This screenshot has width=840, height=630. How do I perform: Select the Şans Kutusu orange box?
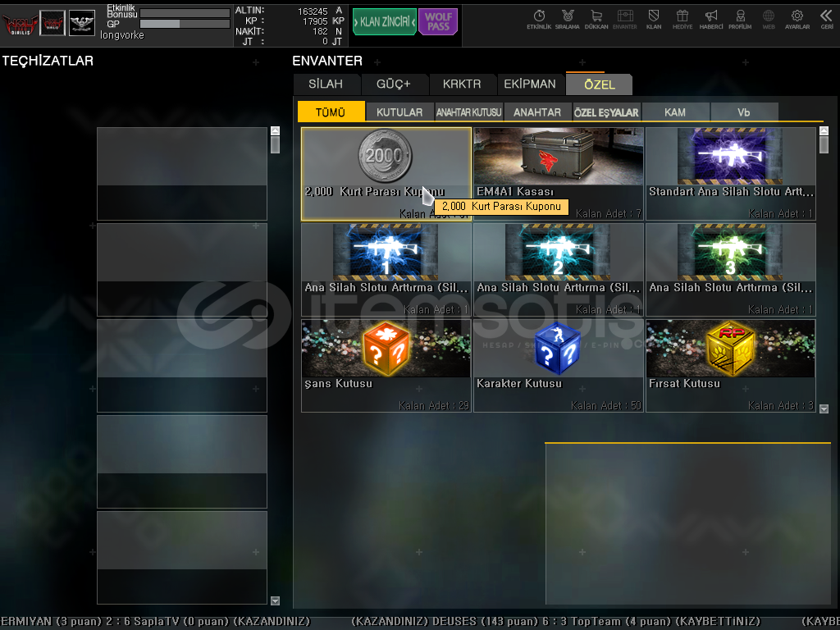tap(386, 365)
